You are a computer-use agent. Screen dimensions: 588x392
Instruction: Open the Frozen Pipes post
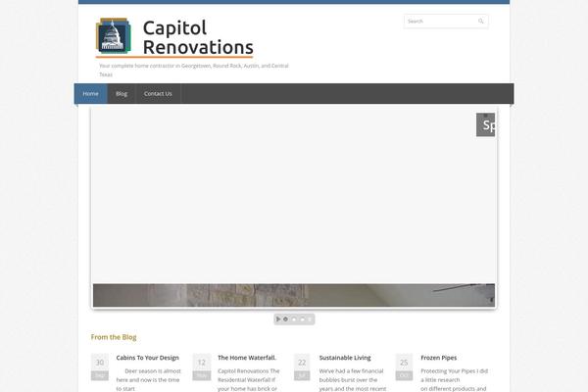point(439,358)
